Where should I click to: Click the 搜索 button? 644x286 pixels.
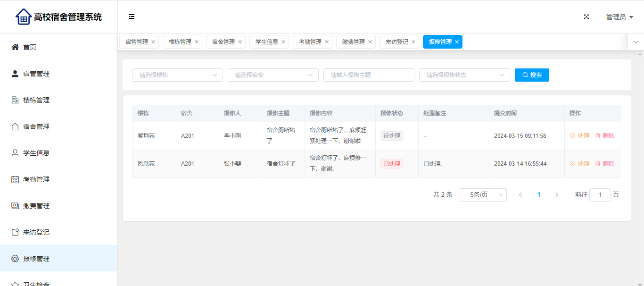(x=532, y=75)
